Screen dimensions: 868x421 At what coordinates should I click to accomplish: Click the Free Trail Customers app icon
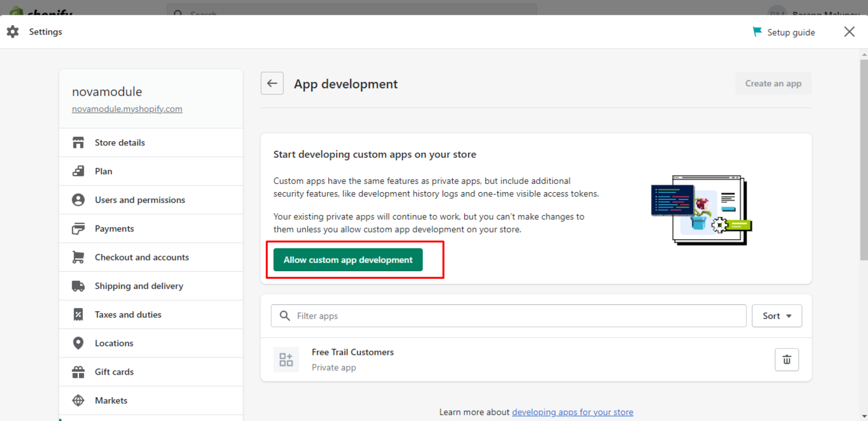pyautogui.click(x=286, y=359)
